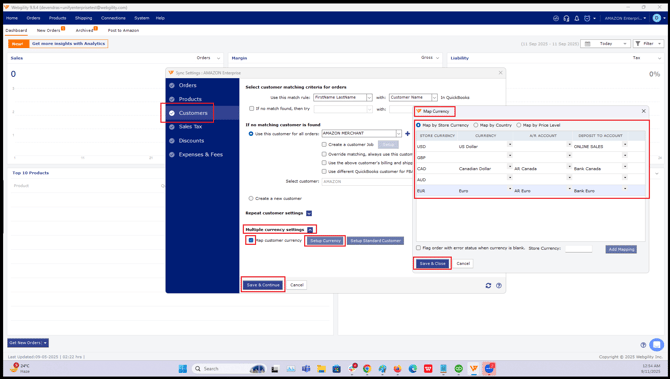Screen dimensions: 670x379
Task: Open currency dropdown for USD row
Action: 510,144
